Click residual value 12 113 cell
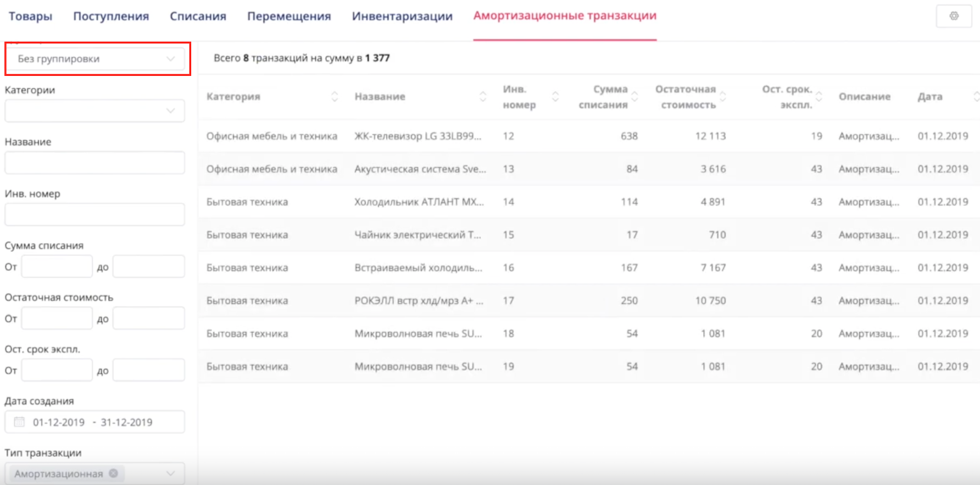 tap(710, 136)
